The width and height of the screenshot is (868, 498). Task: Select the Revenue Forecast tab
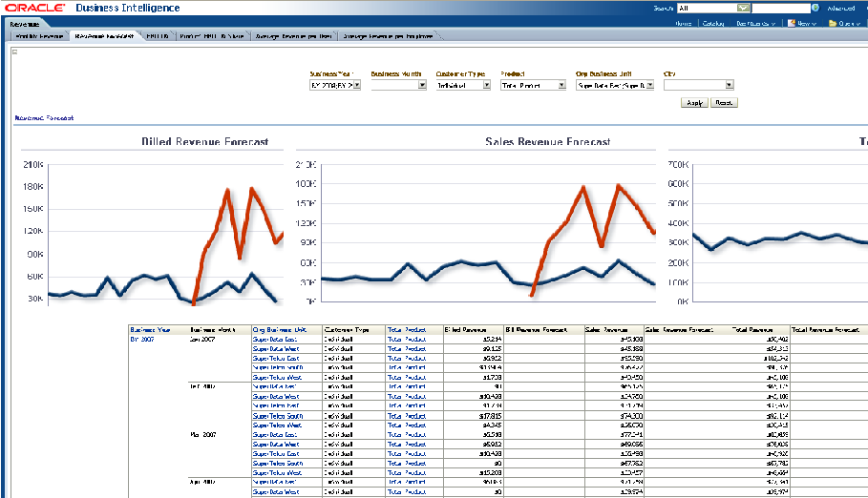click(104, 36)
